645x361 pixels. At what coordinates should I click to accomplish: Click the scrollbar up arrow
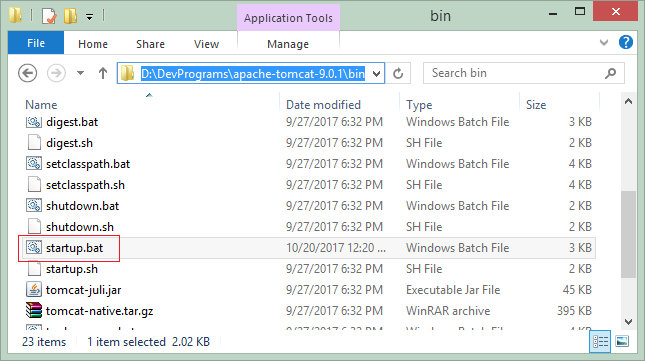(x=628, y=101)
